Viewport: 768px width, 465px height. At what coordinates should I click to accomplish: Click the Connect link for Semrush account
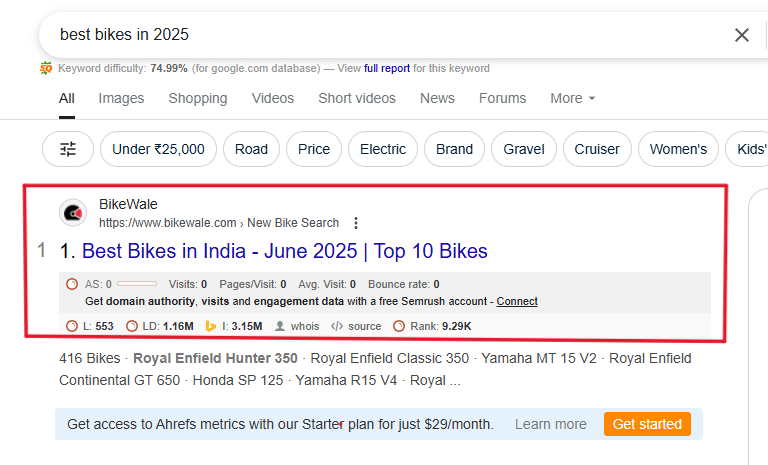pyautogui.click(x=517, y=301)
